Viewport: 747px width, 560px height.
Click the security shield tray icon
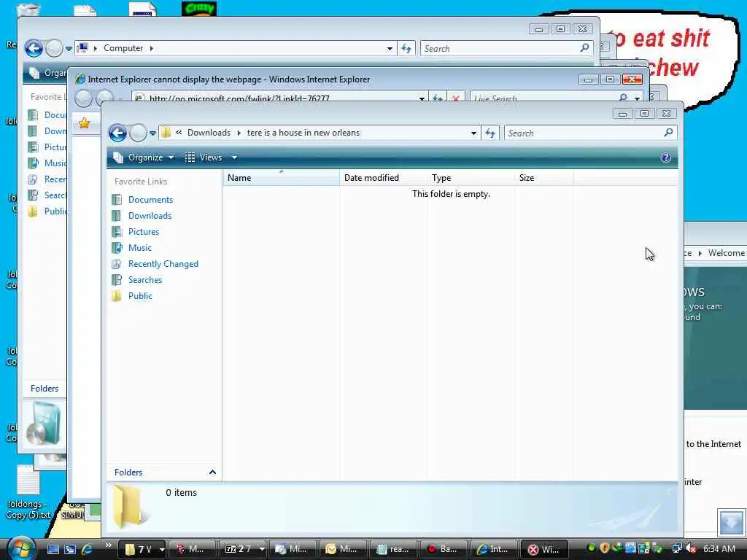click(x=605, y=548)
